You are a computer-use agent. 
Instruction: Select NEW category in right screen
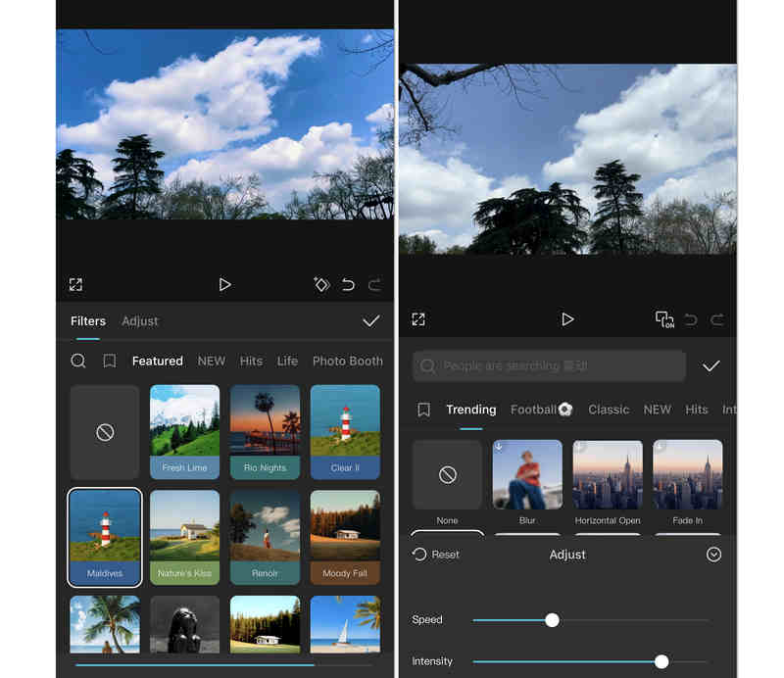click(657, 410)
